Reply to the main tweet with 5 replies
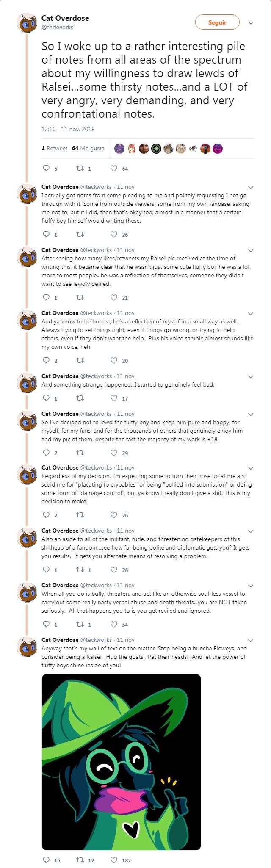 click(x=47, y=169)
